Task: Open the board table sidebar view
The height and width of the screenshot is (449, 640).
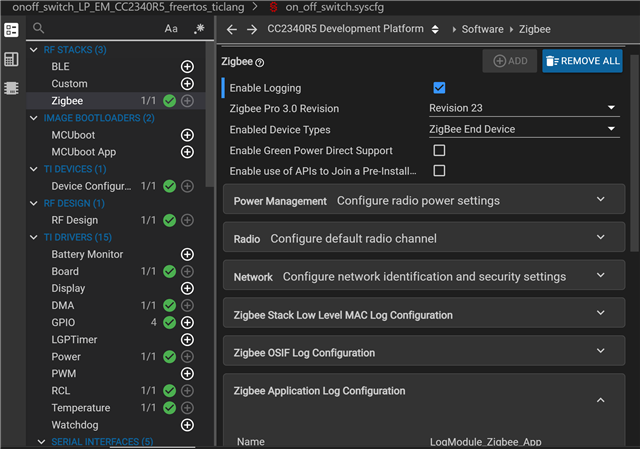Action: (x=11, y=59)
